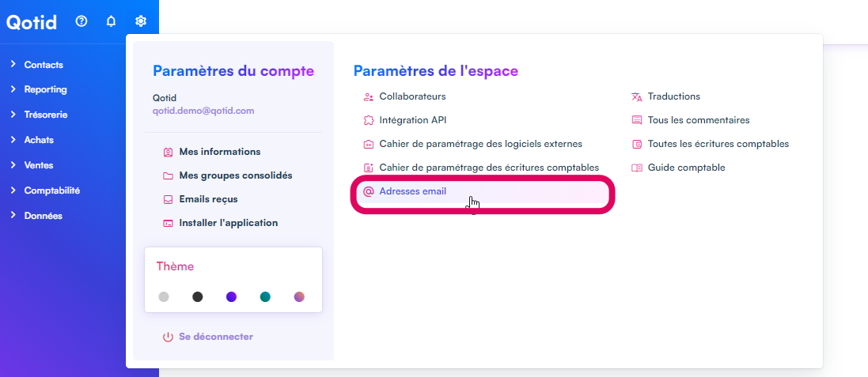Click the Guide comptable book icon
This screenshot has height=377, width=868.
pyautogui.click(x=637, y=168)
